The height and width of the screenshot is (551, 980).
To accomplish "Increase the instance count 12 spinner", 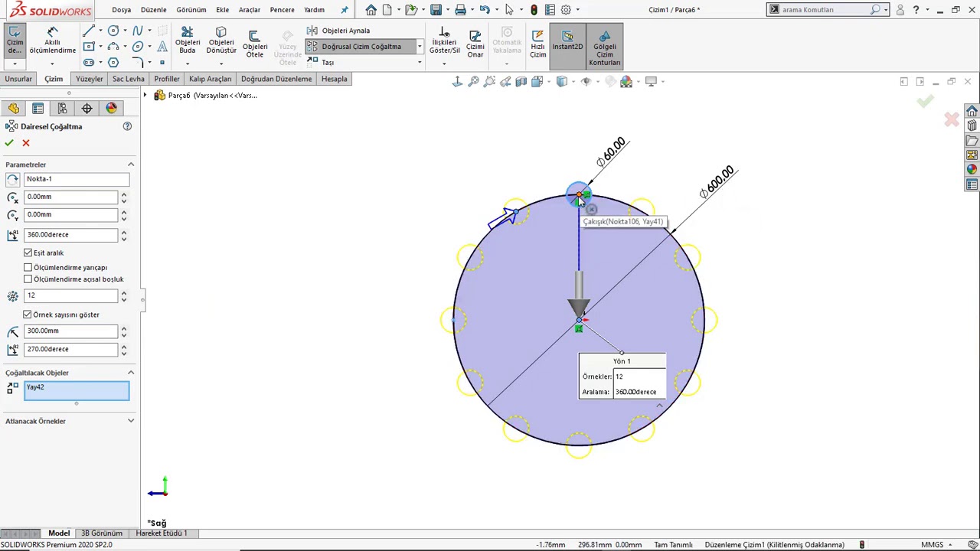I will tap(123, 292).
